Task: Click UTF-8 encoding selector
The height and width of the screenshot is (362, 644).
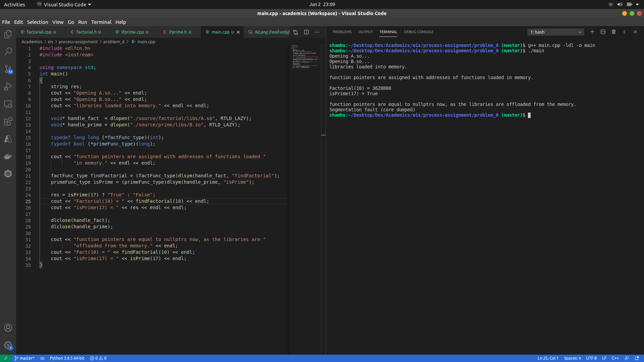Action: coord(591,358)
